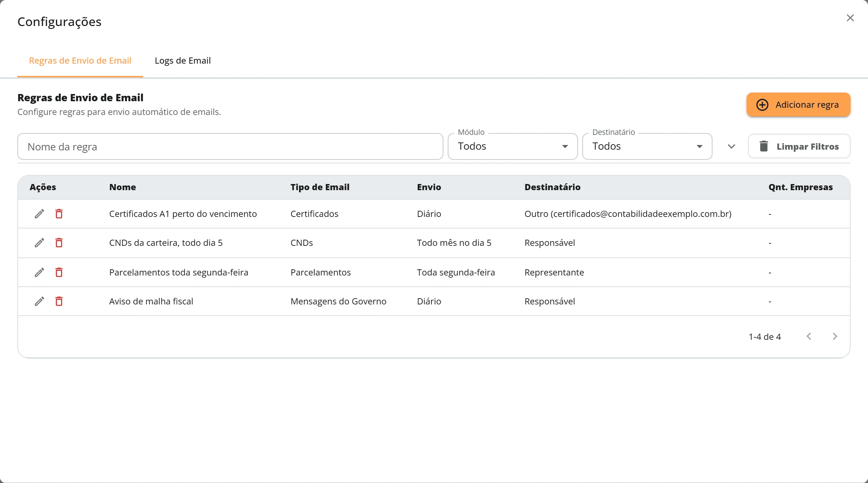This screenshot has width=868, height=483.
Task: Go to the next page of rules
Action: 835,336
